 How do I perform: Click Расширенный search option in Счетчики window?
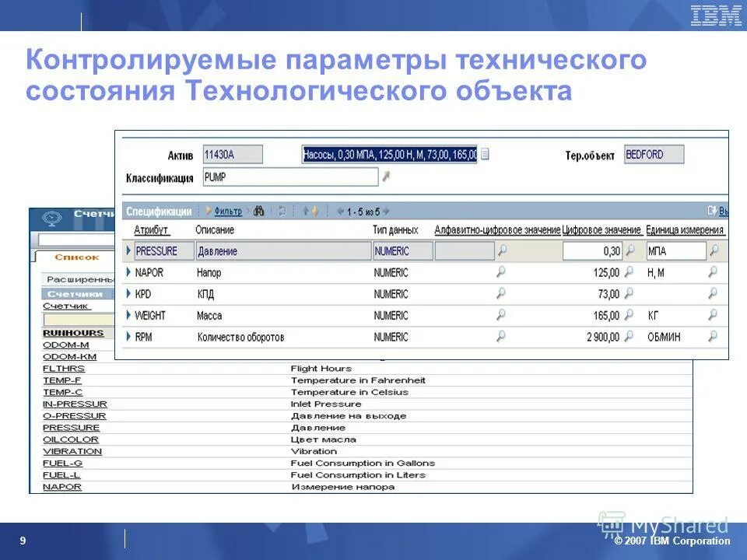pyautogui.click(x=80, y=279)
